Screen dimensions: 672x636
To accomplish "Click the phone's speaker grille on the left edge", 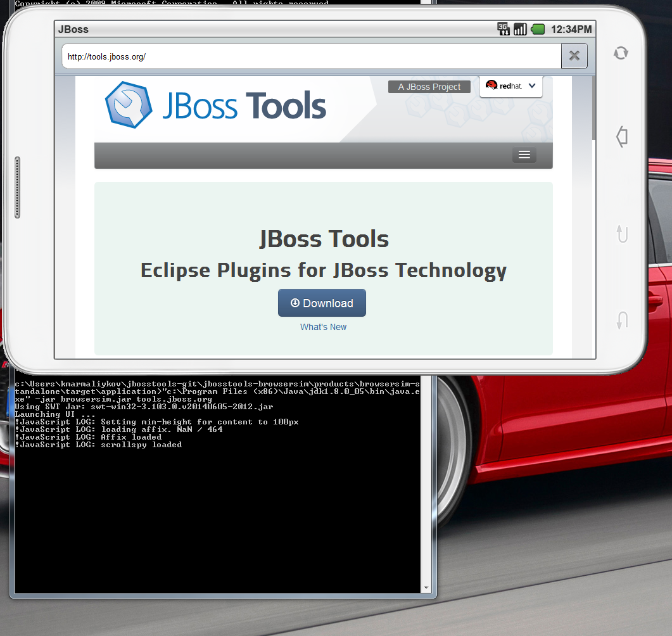I will click(17, 187).
